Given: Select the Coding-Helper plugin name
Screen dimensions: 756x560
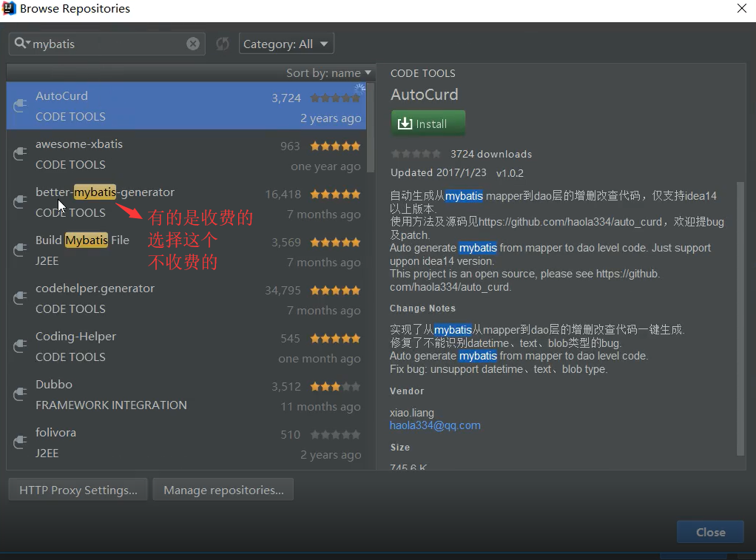Looking at the screenshot, I should [75, 336].
